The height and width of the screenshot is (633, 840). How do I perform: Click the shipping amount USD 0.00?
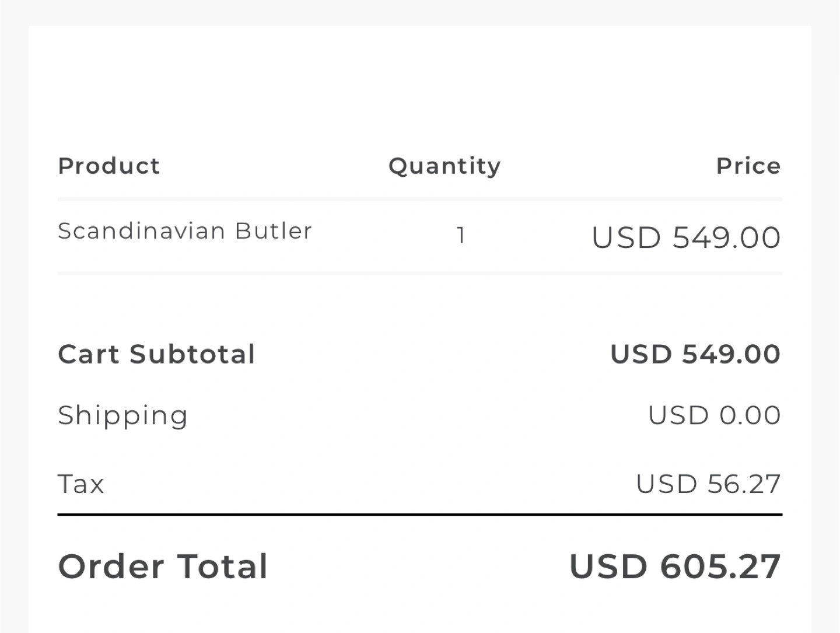pos(715,415)
